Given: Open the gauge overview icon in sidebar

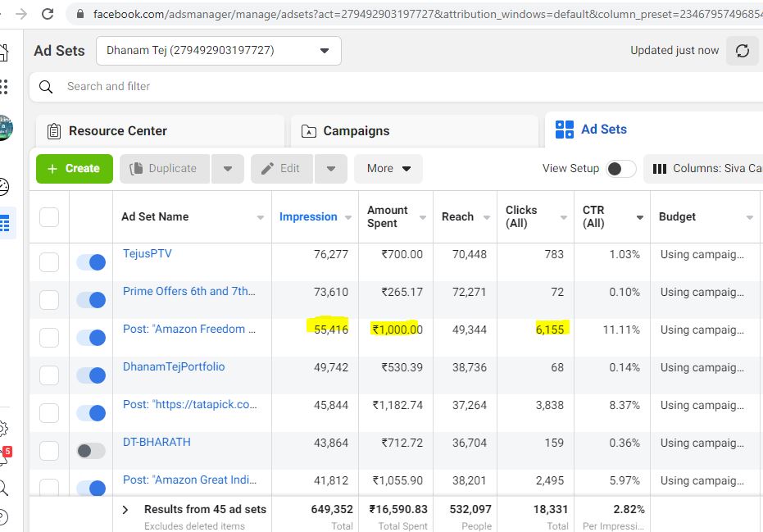Looking at the screenshot, I should click(x=4, y=187).
